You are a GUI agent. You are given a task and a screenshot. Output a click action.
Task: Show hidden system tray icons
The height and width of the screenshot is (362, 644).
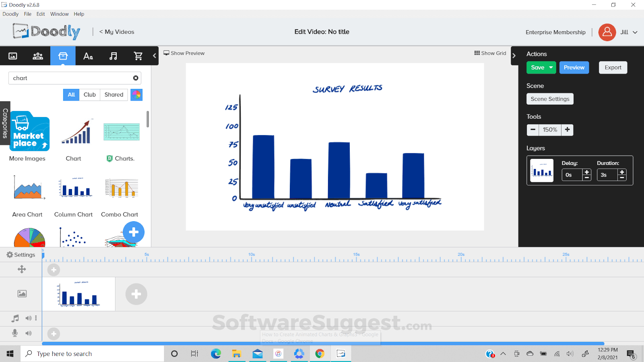click(503, 354)
